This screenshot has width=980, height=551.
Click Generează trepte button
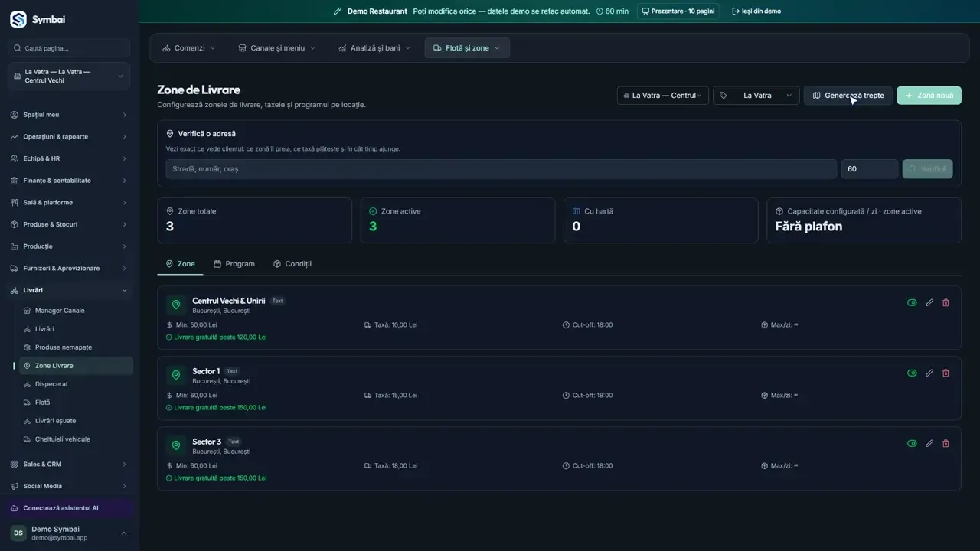(848, 96)
